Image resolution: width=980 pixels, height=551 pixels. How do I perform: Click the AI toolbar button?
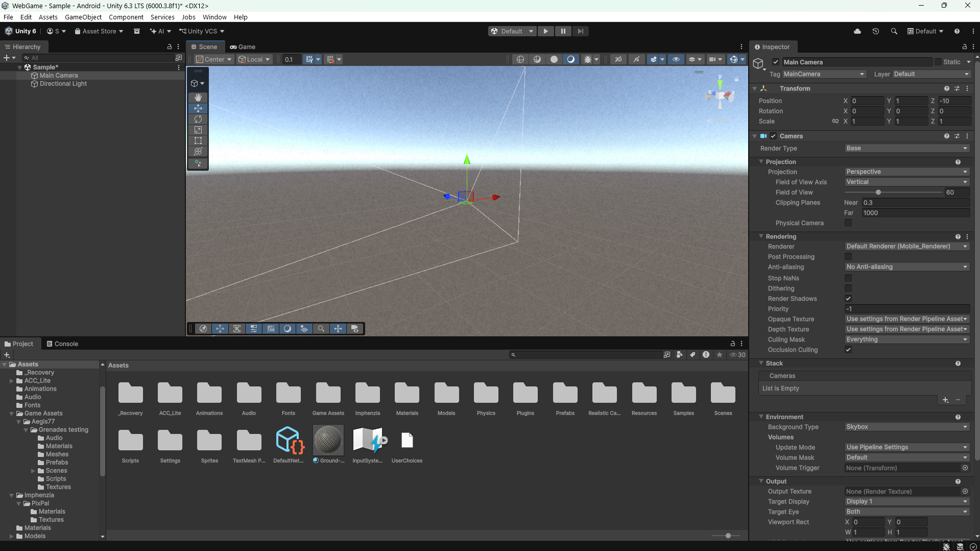pyautogui.click(x=160, y=31)
